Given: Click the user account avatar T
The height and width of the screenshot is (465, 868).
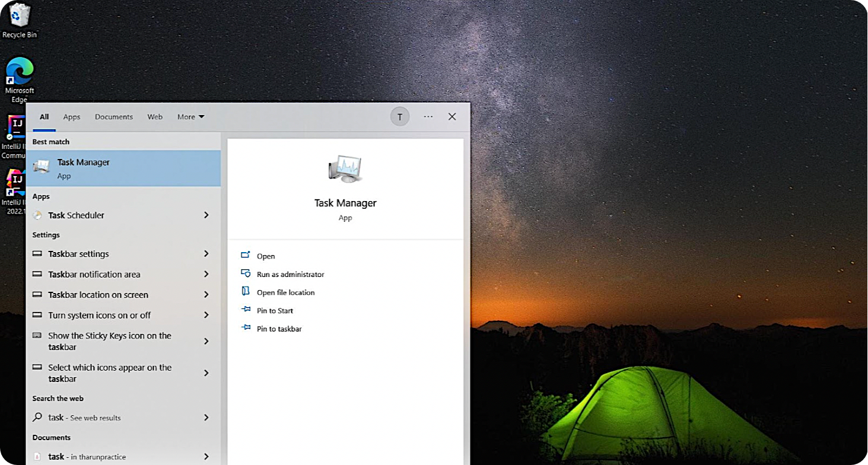Looking at the screenshot, I should 399,117.
